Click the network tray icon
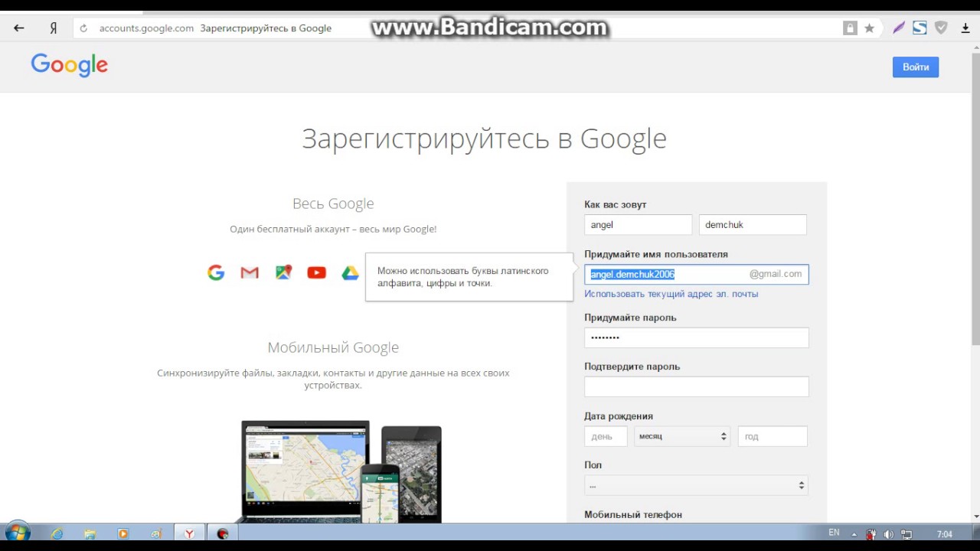The width and height of the screenshot is (980, 551). coord(906,534)
